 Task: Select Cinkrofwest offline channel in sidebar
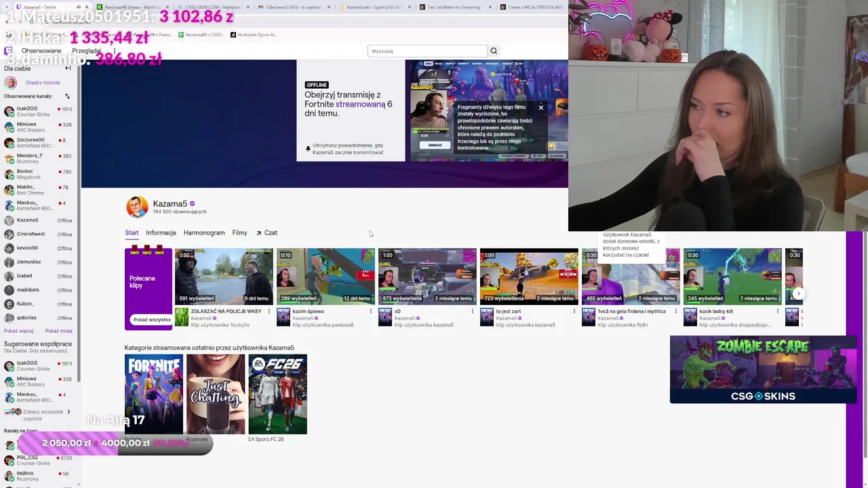click(x=37, y=234)
